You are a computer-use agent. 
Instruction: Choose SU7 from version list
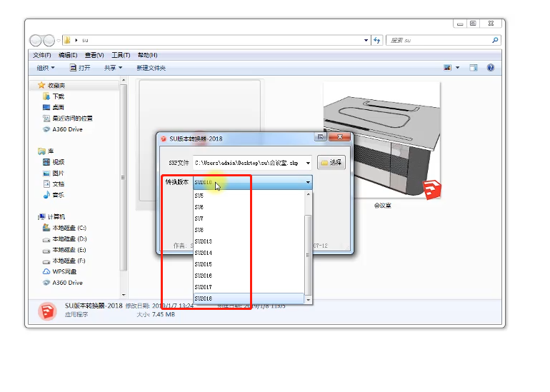tap(249, 218)
